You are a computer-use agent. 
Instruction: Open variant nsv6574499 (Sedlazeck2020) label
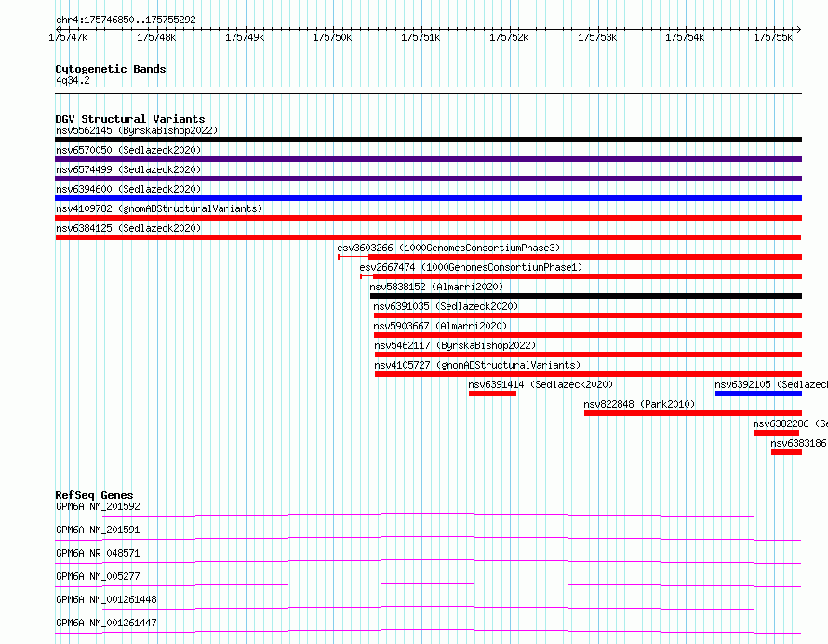[128, 169]
